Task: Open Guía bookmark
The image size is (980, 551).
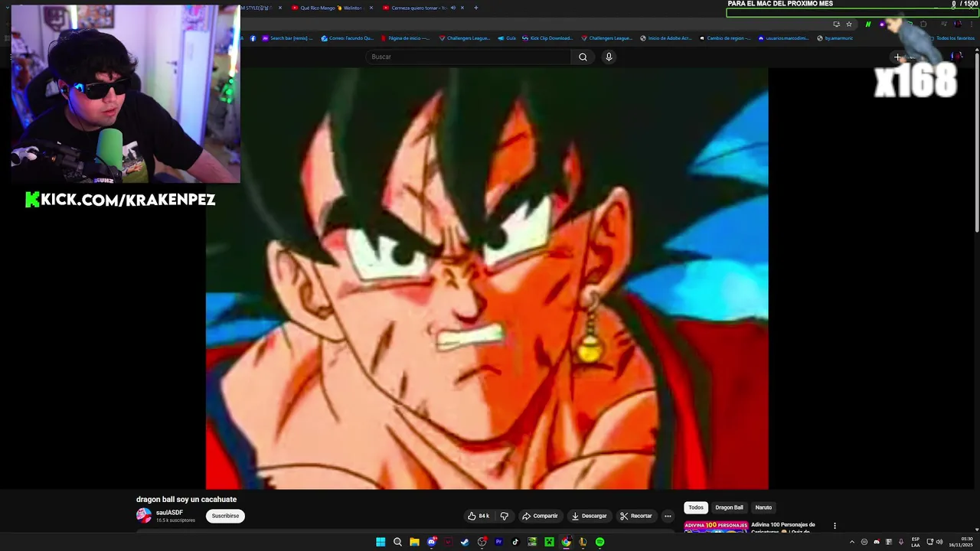Action: click(x=507, y=38)
